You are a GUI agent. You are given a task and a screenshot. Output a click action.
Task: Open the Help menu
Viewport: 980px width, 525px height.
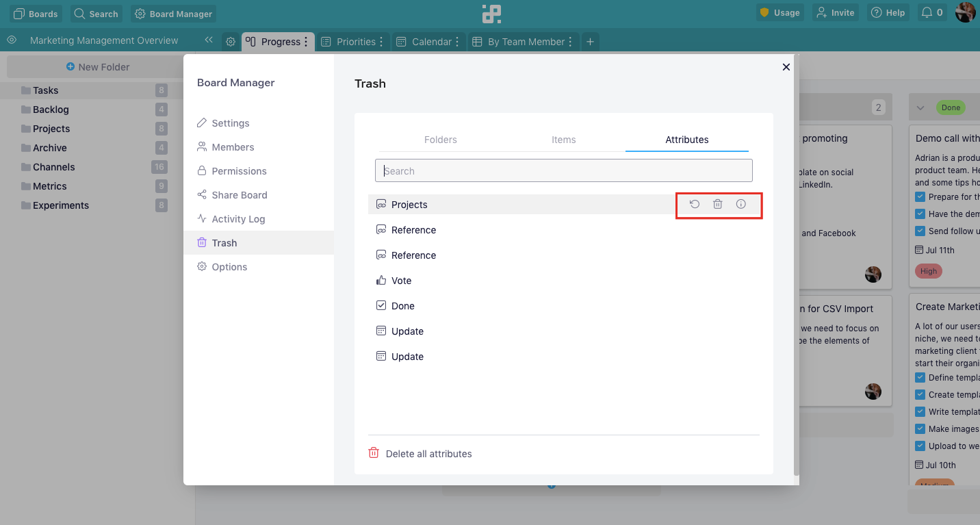pyautogui.click(x=888, y=13)
